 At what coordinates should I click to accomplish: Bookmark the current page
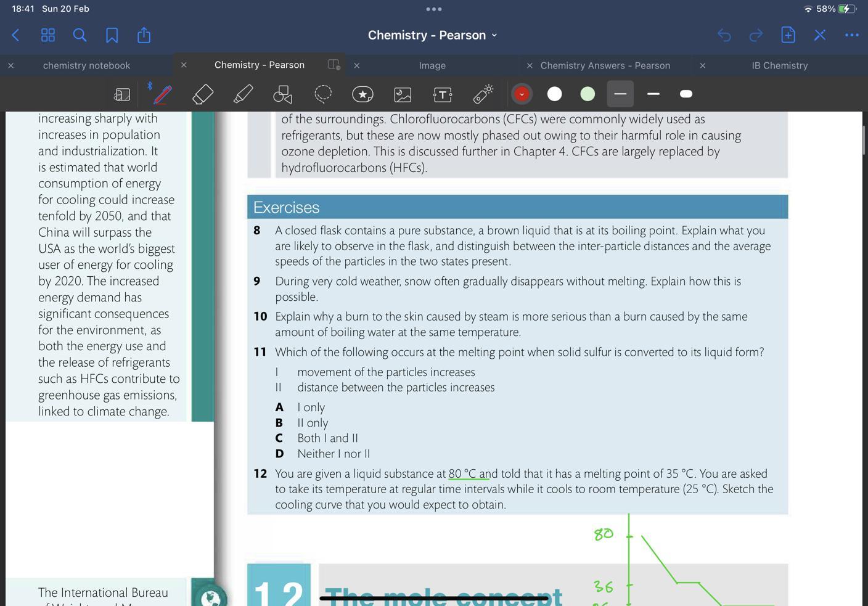[x=112, y=35]
